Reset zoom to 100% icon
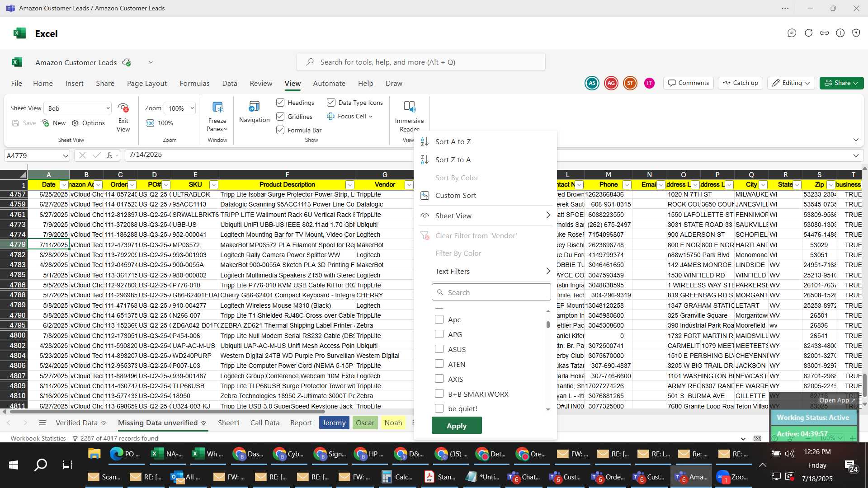The width and height of the screenshot is (868, 488). coord(151,123)
